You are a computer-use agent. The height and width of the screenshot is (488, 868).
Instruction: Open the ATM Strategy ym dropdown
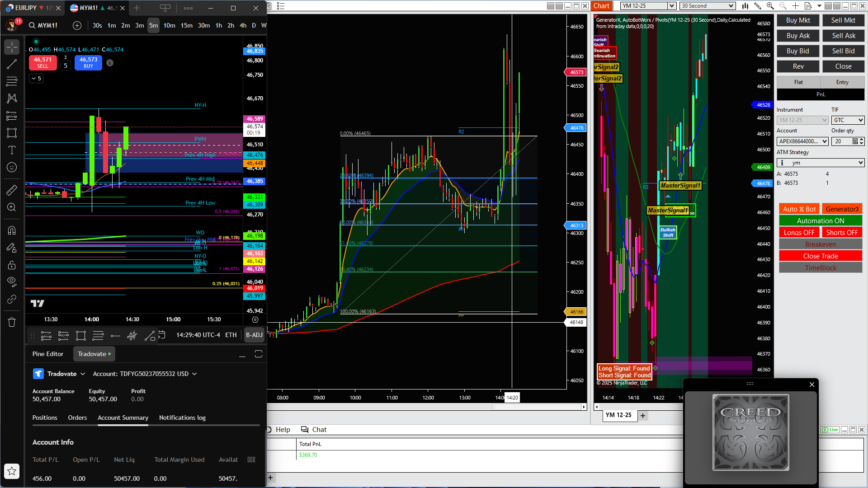click(821, 163)
